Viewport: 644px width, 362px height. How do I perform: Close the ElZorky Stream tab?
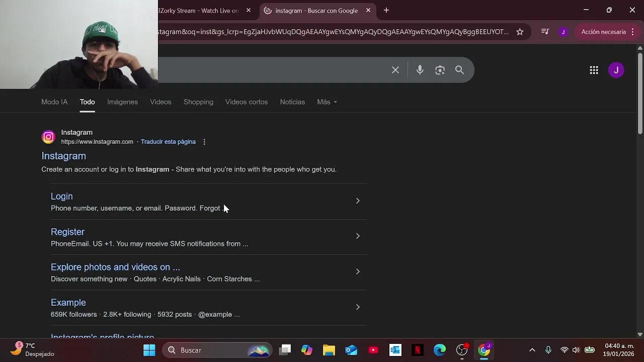click(249, 10)
